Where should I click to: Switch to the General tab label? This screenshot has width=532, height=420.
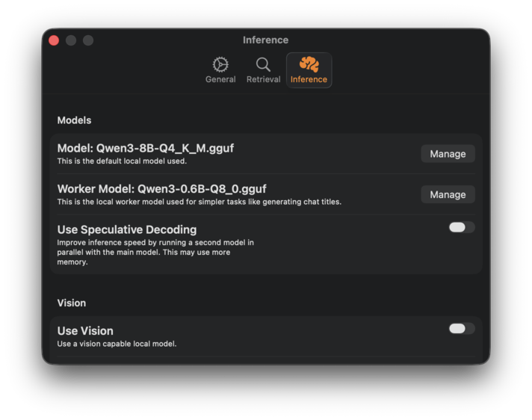(x=220, y=79)
